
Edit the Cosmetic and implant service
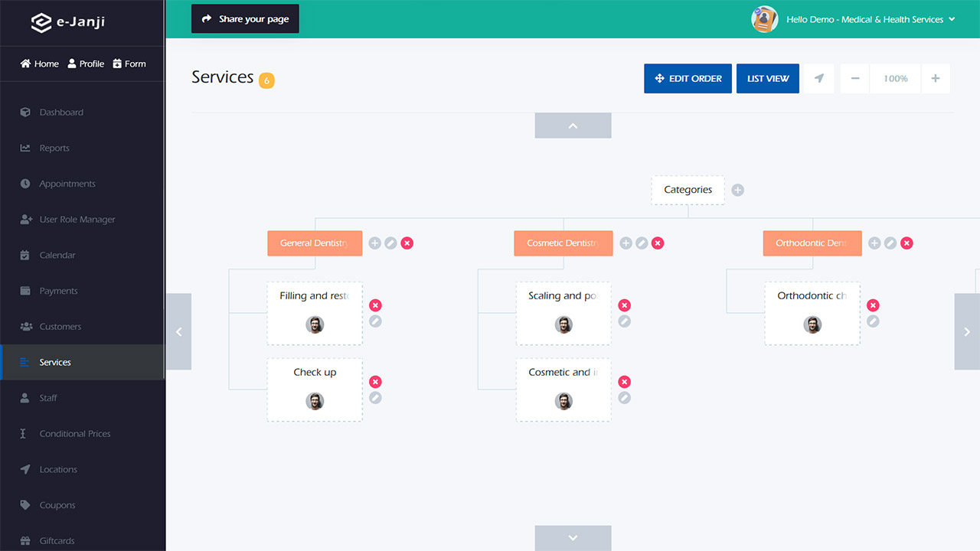(624, 398)
